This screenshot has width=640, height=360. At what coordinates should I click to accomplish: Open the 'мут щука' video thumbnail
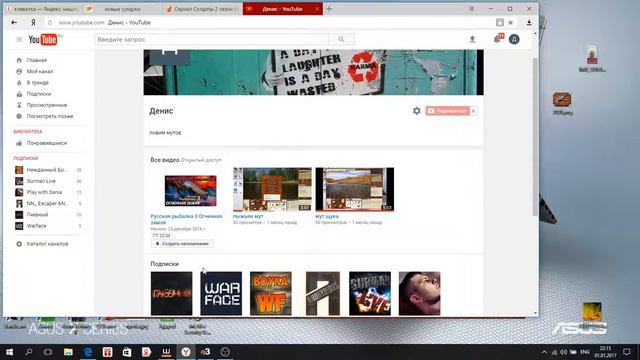(x=355, y=189)
